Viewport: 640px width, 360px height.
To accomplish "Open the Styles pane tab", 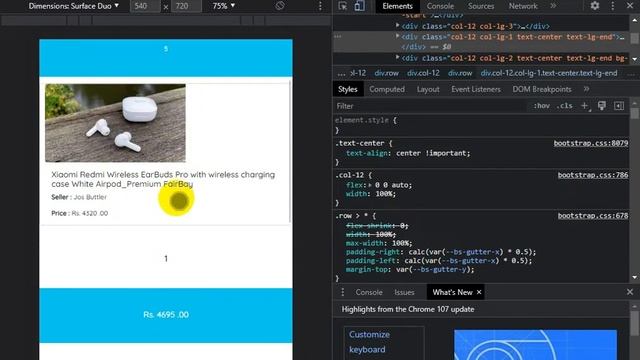I will click(x=347, y=89).
